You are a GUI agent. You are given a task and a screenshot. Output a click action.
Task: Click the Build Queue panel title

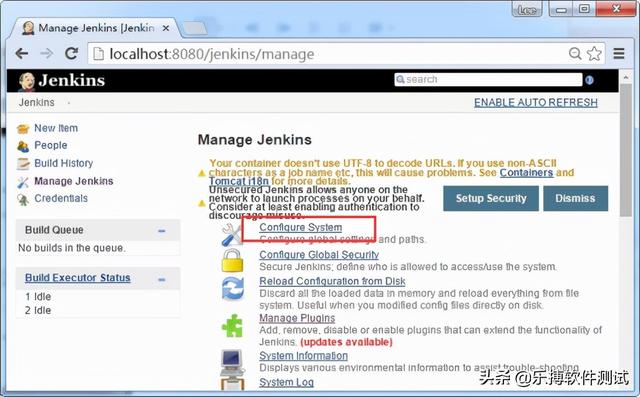point(54,230)
